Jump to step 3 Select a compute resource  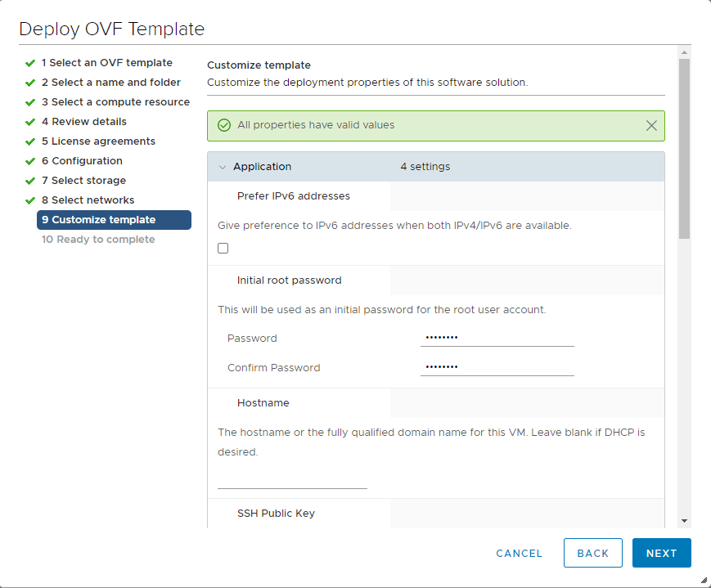pyautogui.click(x=115, y=102)
